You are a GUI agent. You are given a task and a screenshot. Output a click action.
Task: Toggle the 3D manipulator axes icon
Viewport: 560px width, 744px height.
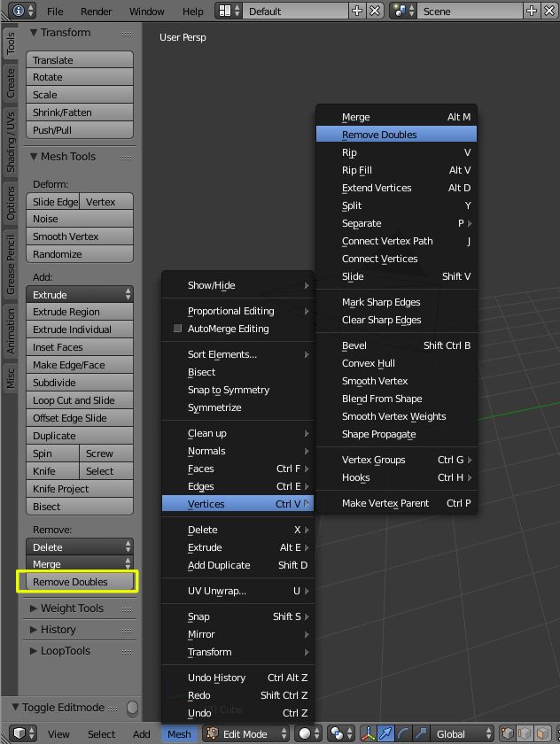tap(369, 733)
